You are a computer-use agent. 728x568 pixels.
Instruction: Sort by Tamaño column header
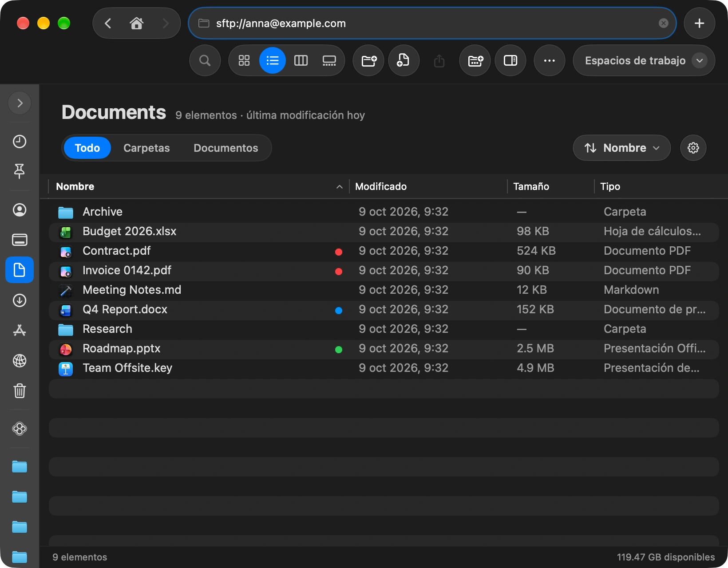tap(550, 186)
